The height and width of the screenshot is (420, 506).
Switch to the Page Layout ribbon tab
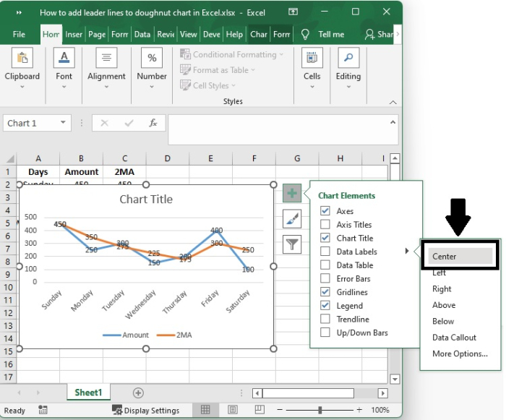[x=97, y=34]
